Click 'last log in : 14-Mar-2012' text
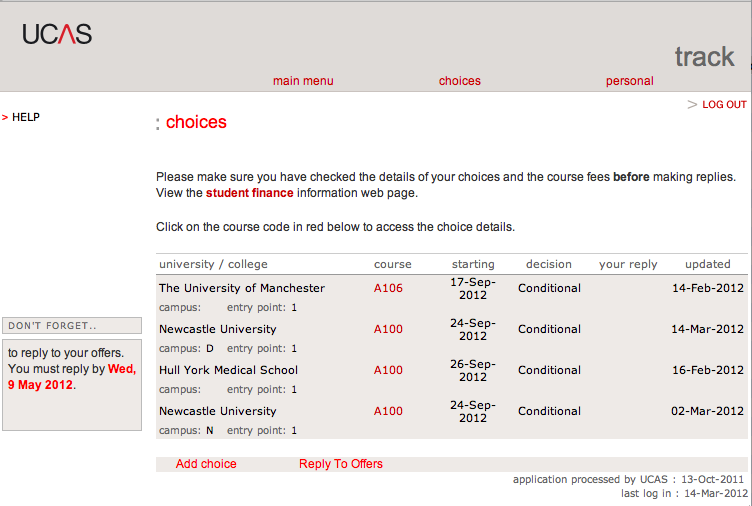 pos(684,493)
